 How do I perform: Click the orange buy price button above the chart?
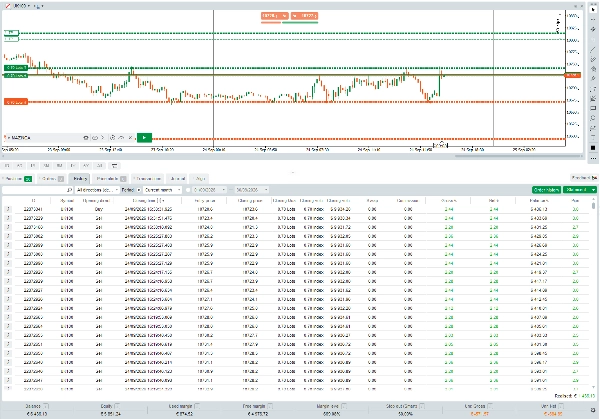pos(304,16)
